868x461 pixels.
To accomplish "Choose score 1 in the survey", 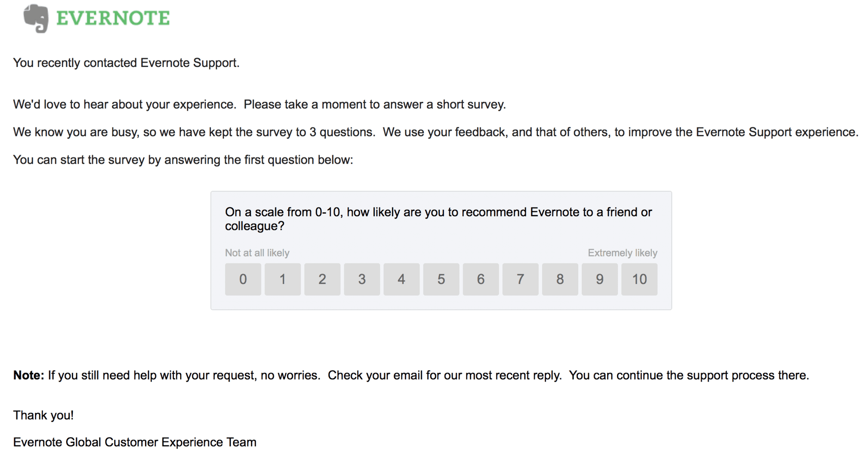I will point(283,279).
